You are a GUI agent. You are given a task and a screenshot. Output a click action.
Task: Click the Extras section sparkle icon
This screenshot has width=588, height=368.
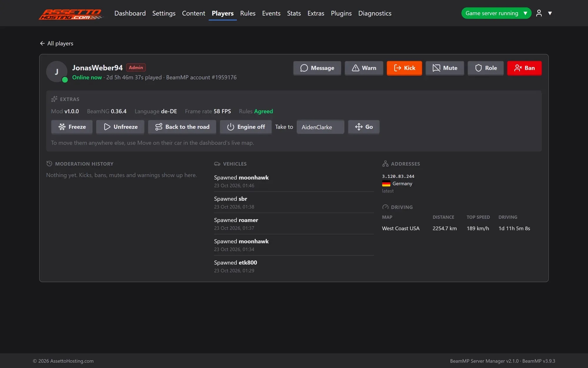tap(54, 99)
